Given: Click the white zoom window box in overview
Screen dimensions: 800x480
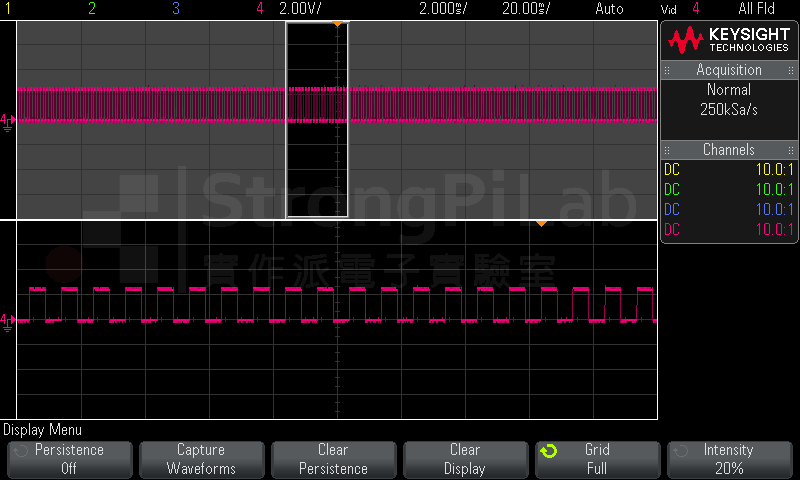Looking at the screenshot, I should (317, 120).
